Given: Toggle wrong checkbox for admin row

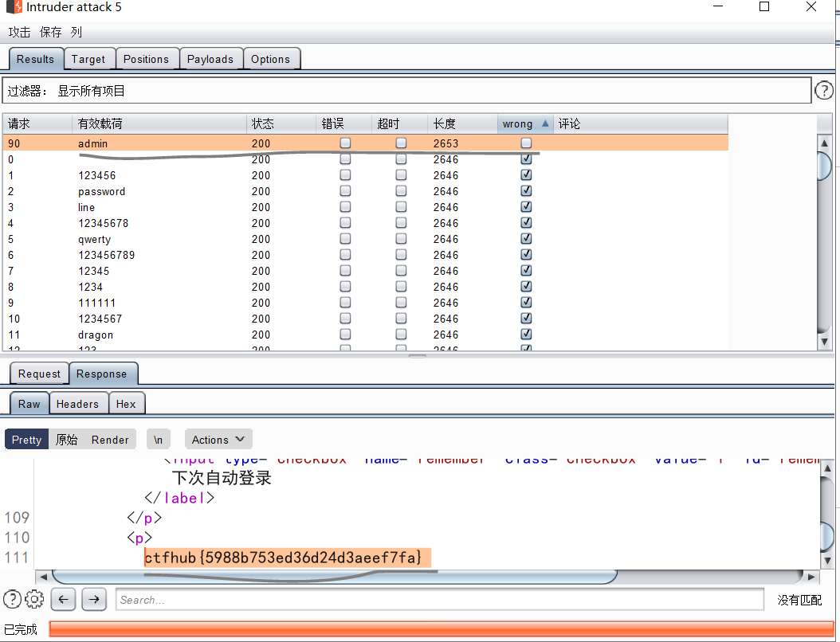Looking at the screenshot, I should (526, 143).
